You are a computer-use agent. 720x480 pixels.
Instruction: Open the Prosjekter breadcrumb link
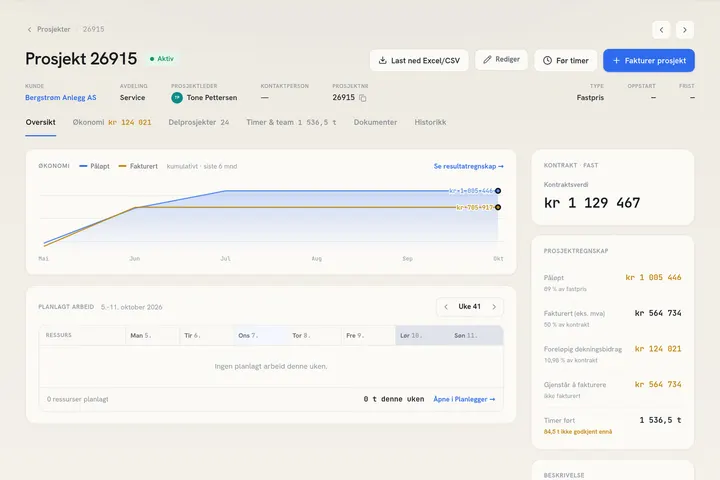click(x=54, y=29)
